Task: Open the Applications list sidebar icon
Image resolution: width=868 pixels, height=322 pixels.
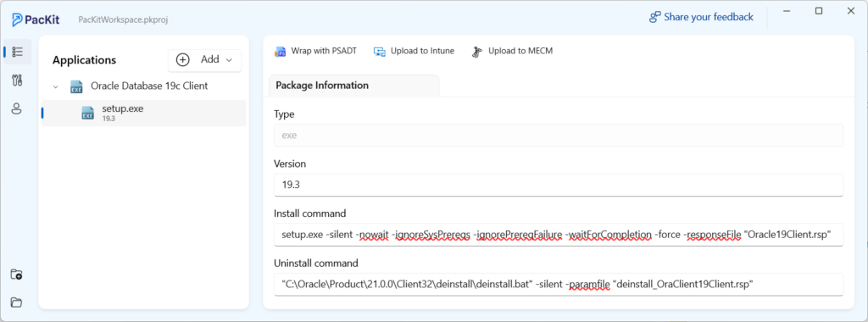Action: point(17,52)
